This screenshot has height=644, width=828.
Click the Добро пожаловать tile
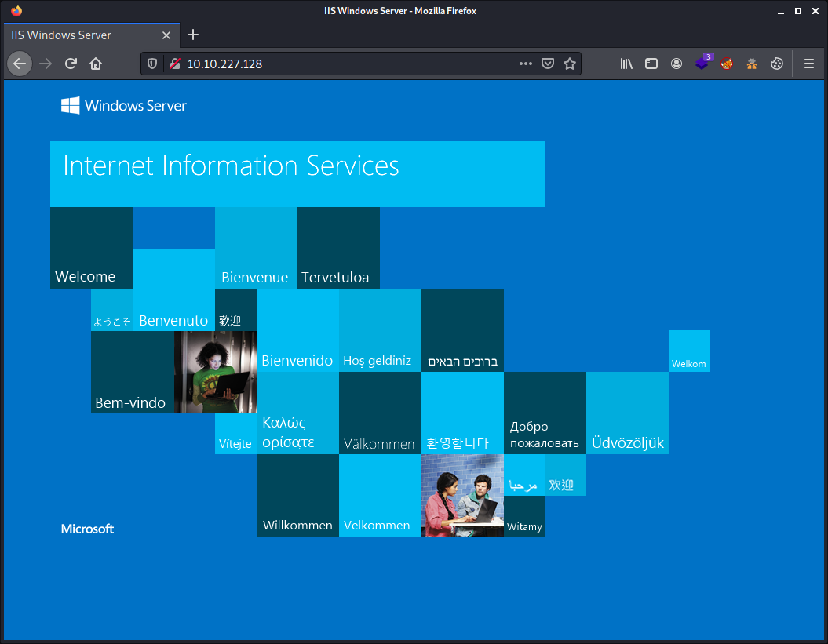[545, 413]
